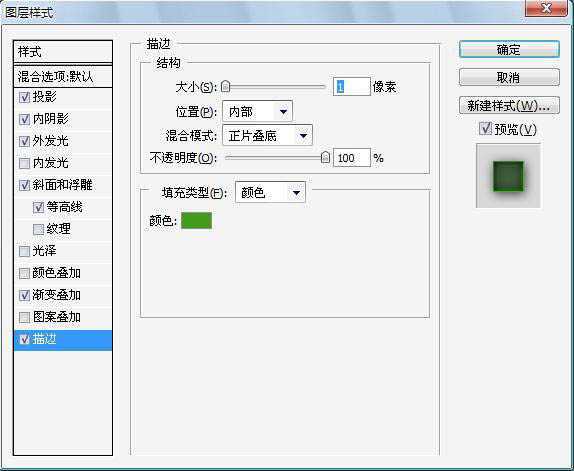Toggle the 预览(V) checkbox
This screenshot has width=574, height=471.
click(485, 128)
